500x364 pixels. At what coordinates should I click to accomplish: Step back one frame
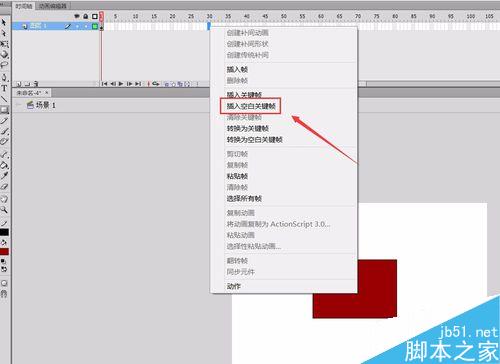(x=113, y=84)
